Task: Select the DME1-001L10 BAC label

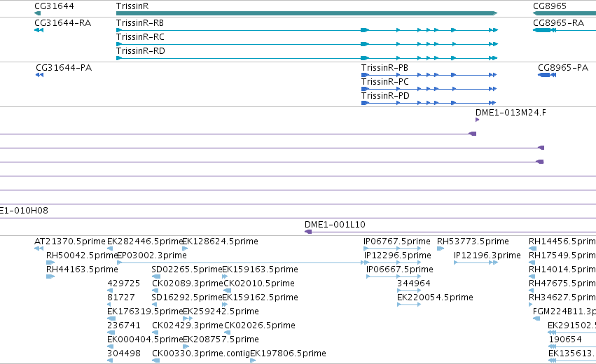Action: (335, 225)
